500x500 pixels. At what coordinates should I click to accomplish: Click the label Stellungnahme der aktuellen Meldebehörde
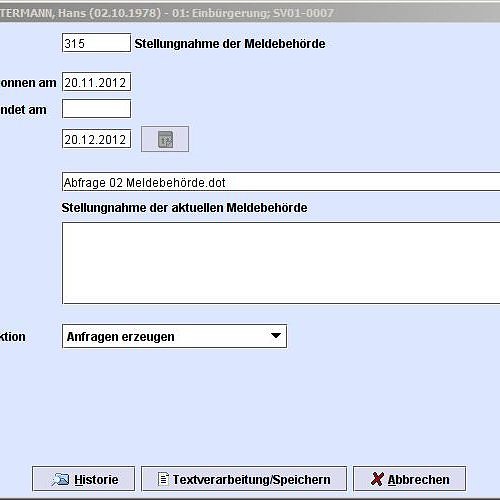click(184, 208)
